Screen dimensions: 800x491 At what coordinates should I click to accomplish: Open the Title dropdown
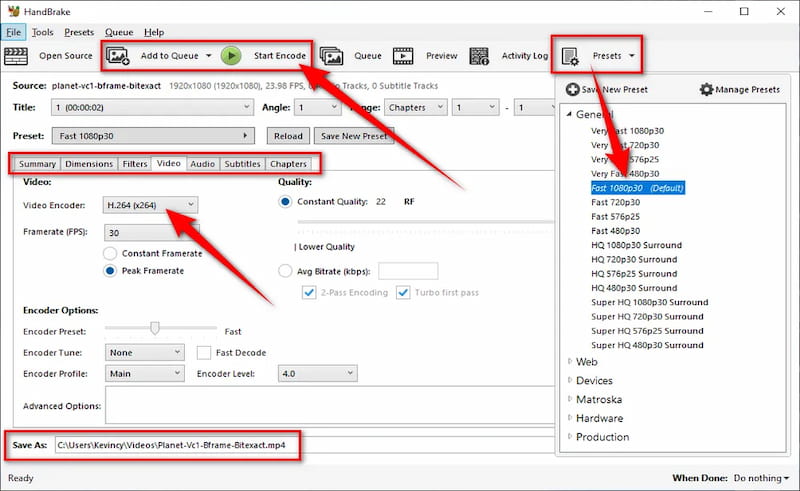[x=152, y=108]
